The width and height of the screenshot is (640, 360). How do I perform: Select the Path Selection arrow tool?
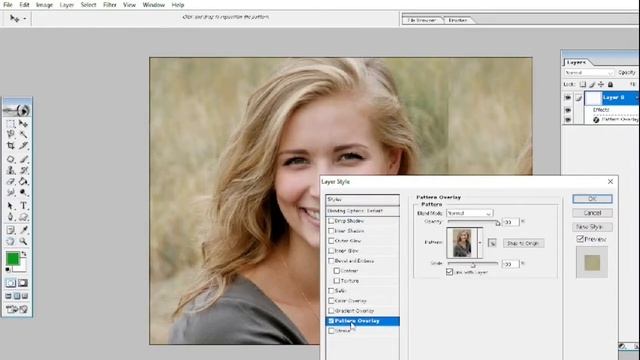(11, 206)
